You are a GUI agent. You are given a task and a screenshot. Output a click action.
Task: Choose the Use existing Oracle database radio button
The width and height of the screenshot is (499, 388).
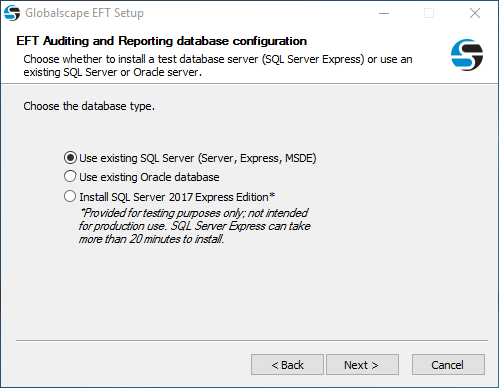(70, 176)
